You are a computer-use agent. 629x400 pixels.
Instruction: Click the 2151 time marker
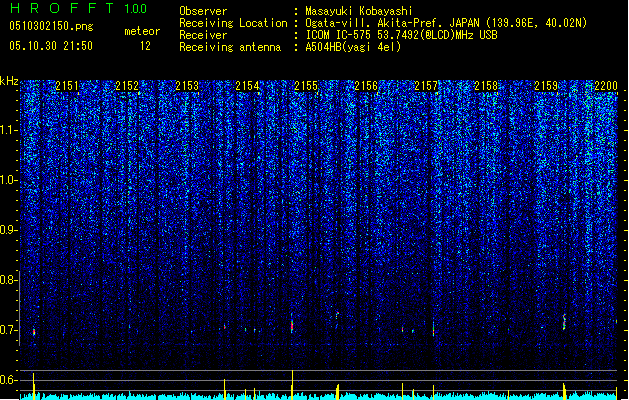point(67,86)
